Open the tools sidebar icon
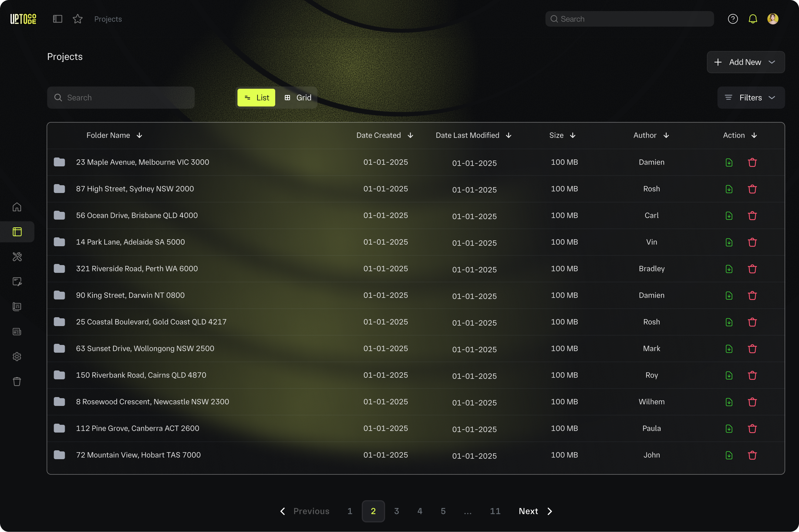 point(17,257)
